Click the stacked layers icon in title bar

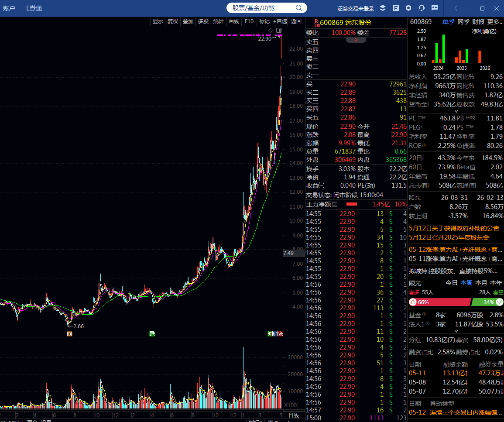click(383, 8)
